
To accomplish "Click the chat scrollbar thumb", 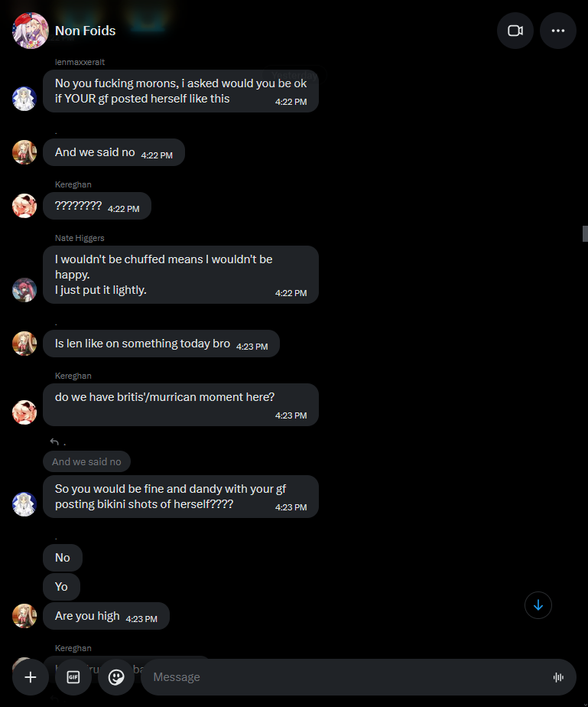I will pos(585,234).
